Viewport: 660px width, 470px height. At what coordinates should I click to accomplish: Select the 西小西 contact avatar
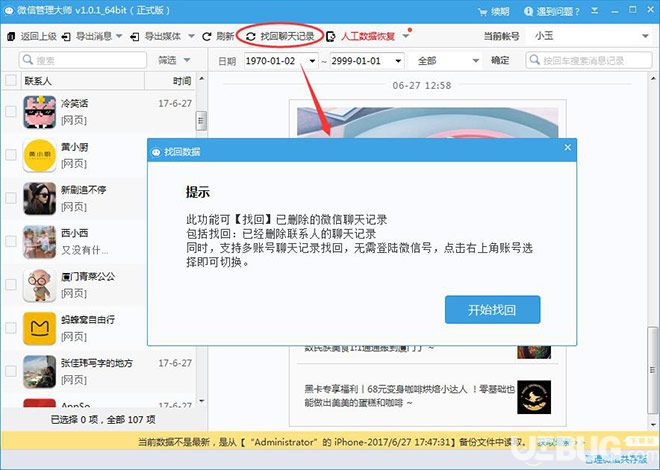(x=40, y=242)
